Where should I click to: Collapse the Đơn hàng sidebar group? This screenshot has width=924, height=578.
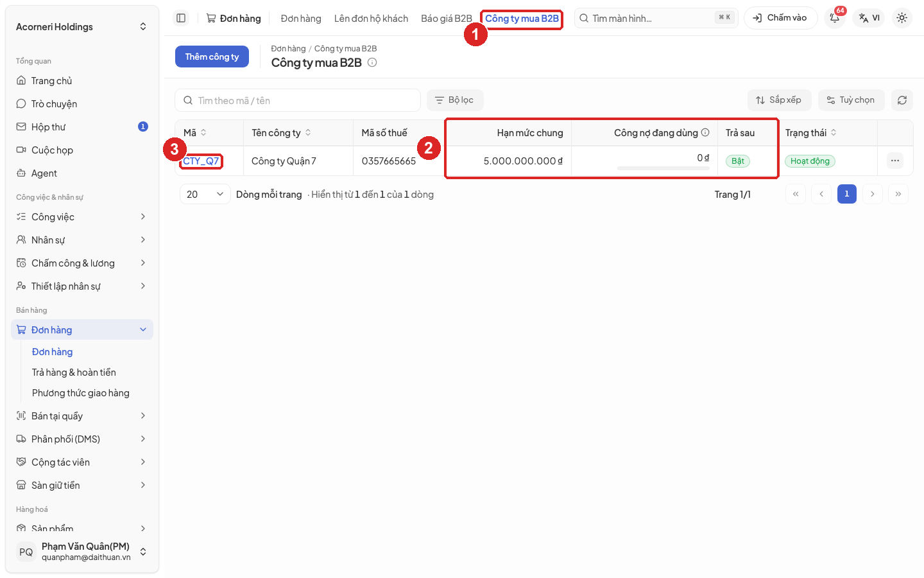[x=82, y=330]
